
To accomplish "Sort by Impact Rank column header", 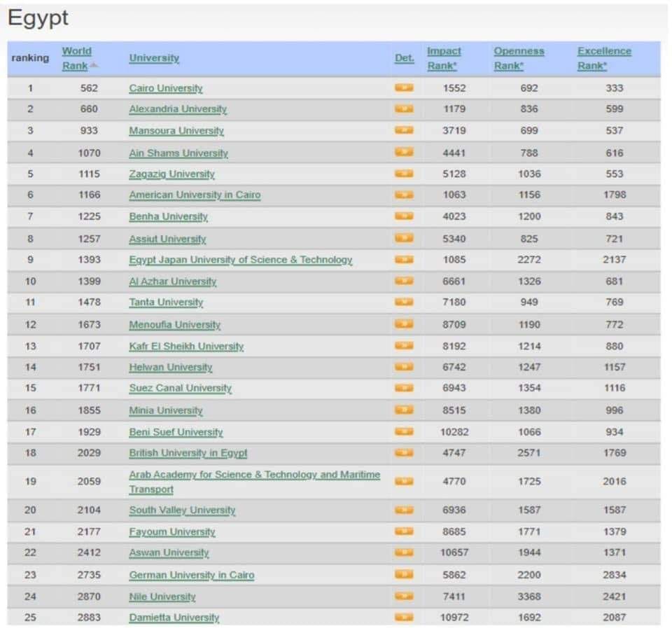I will click(x=444, y=58).
